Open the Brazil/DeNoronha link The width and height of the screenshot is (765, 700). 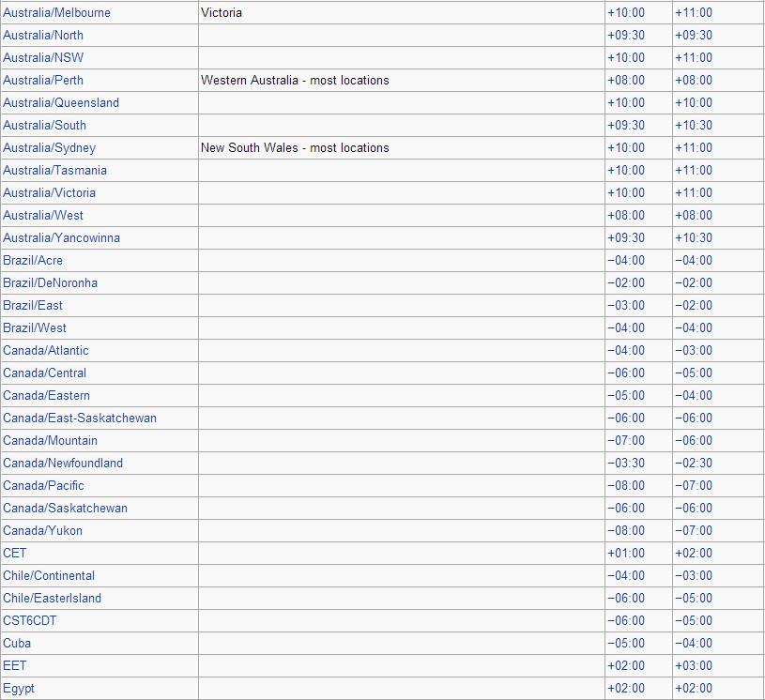click(x=50, y=283)
